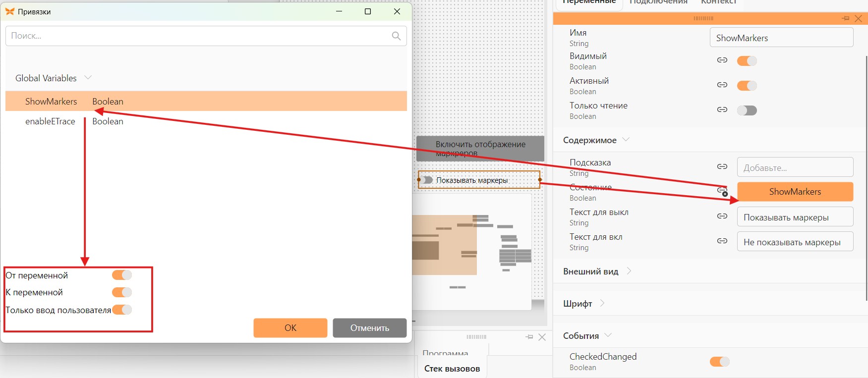
Task: Open the Подключения tab
Action: click(658, 2)
